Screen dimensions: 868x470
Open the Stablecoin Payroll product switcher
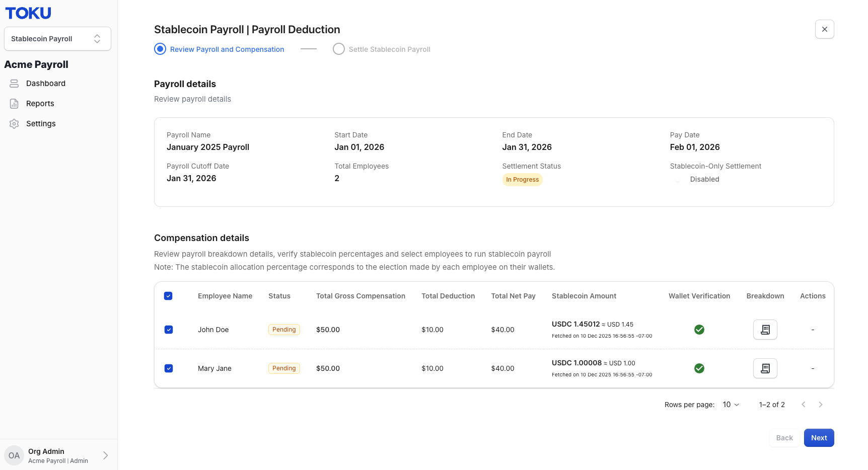point(57,39)
